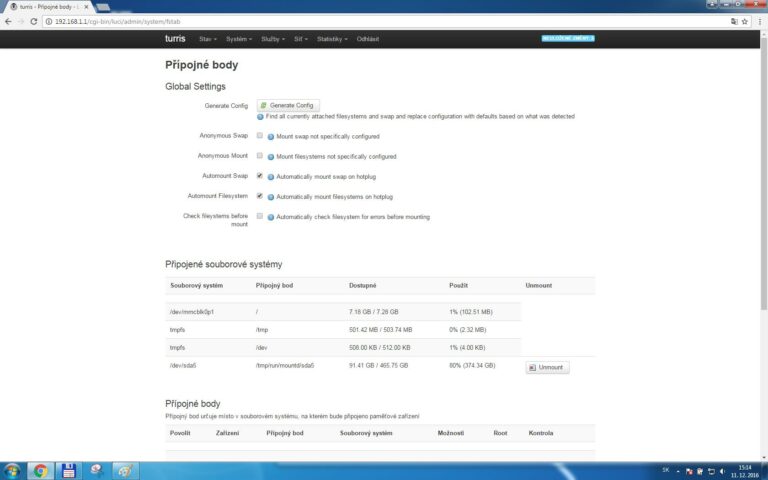This screenshot has width=768, height=480.
Task: Click the translate page icon
Action: tap(734, 22)
